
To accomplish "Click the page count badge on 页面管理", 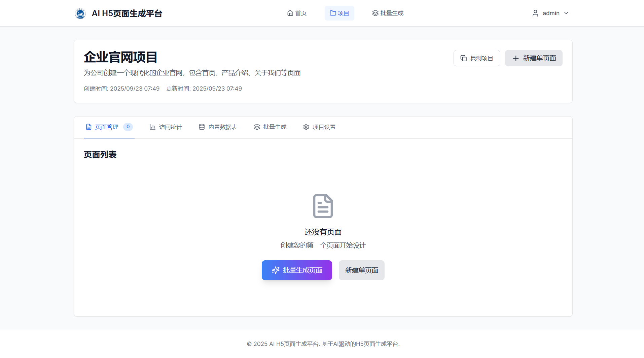I will pos(128,127).
